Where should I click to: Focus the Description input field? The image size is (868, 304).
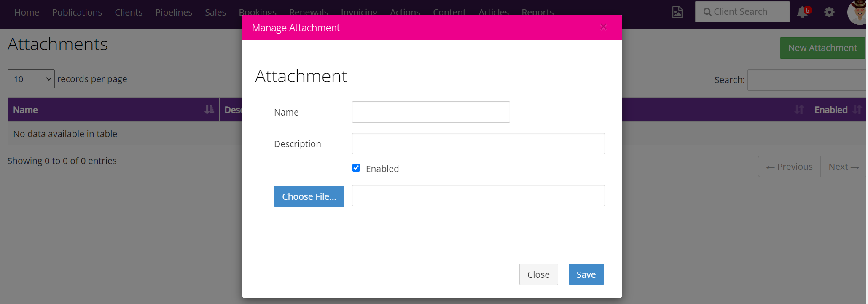tap(478, 143)
